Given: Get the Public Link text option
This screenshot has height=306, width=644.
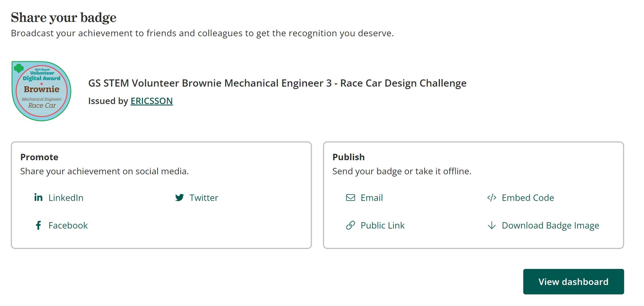Looking at the screenshot, I should tap(382, 225).
